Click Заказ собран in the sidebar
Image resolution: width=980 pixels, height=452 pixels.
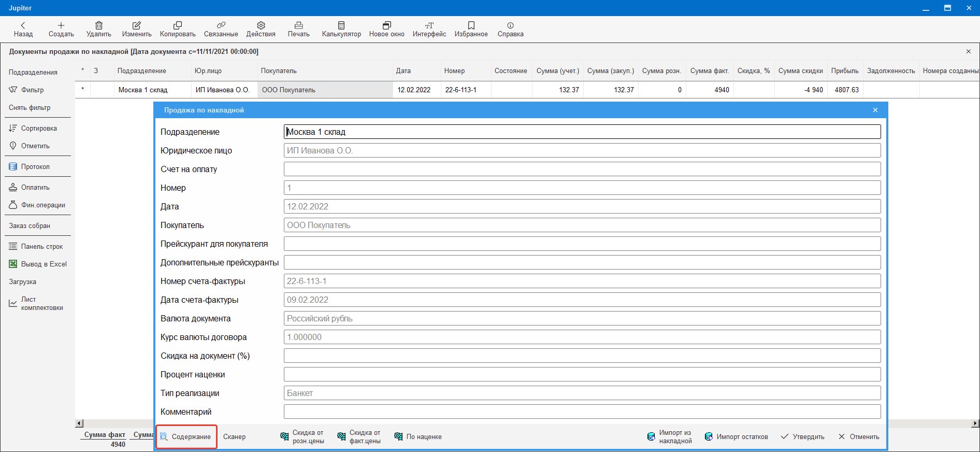coord(30,225)
